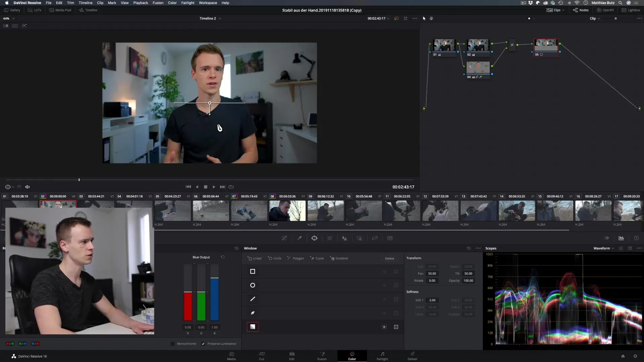Open the Curves palette icon

(284, 238)
